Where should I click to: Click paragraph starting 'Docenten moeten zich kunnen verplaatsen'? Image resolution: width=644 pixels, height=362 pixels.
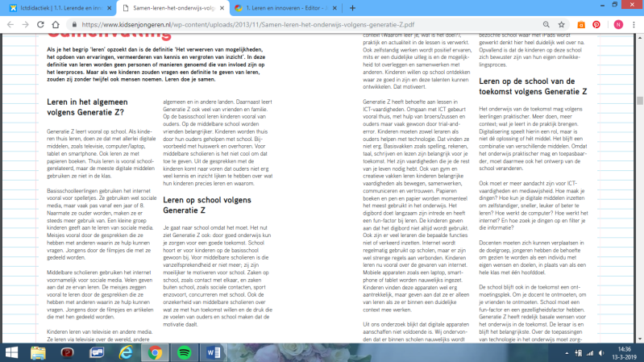click(x=532, y=258)
